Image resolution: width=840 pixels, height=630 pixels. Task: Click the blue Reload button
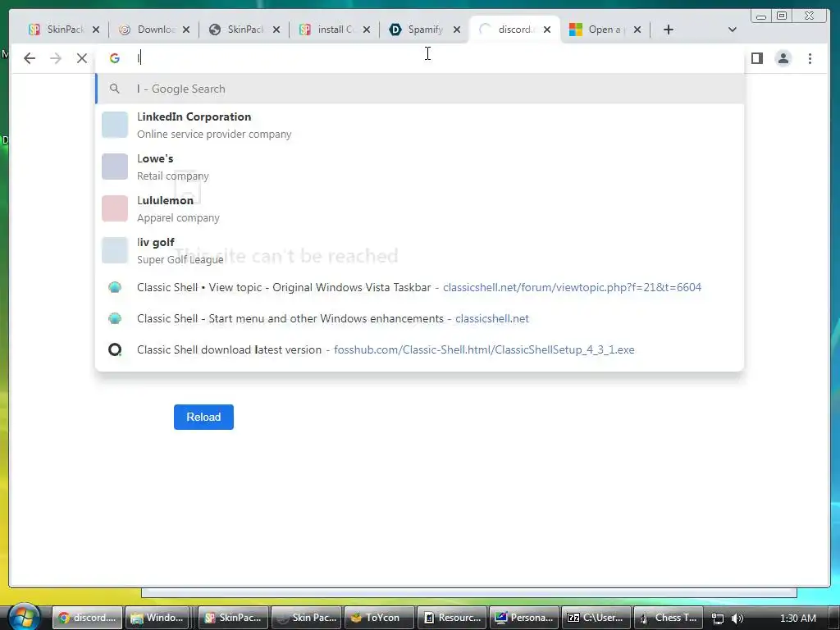click(x=203, y=417)
